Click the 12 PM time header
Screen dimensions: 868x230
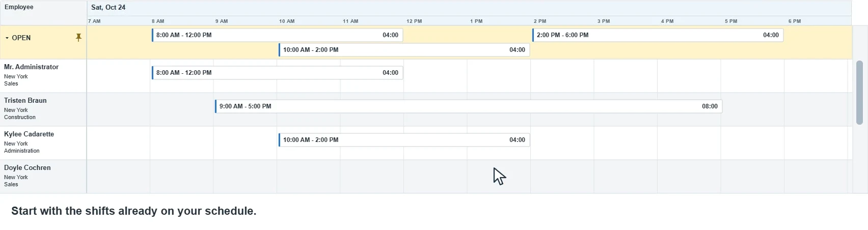pos(414,21)
